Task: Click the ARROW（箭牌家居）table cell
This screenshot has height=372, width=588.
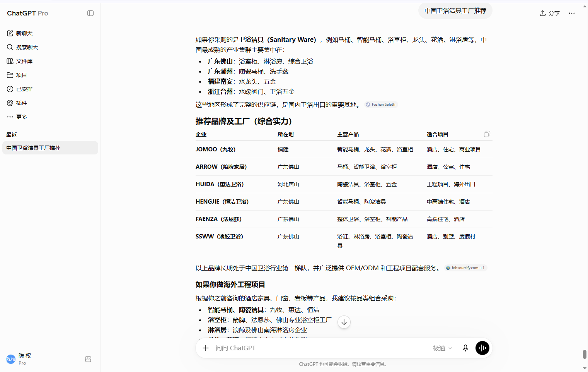Action: [x=221, y=167]
